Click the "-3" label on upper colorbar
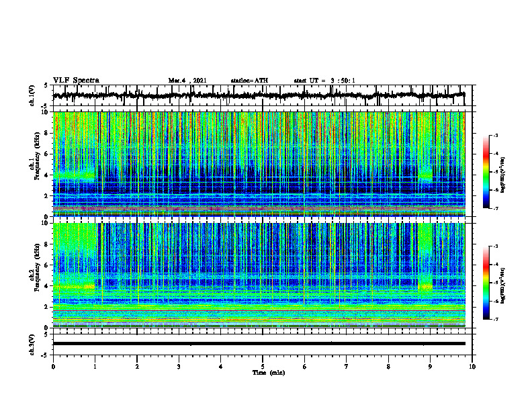Viewport: 532px width, 411px height. click(x=496, y=135)
